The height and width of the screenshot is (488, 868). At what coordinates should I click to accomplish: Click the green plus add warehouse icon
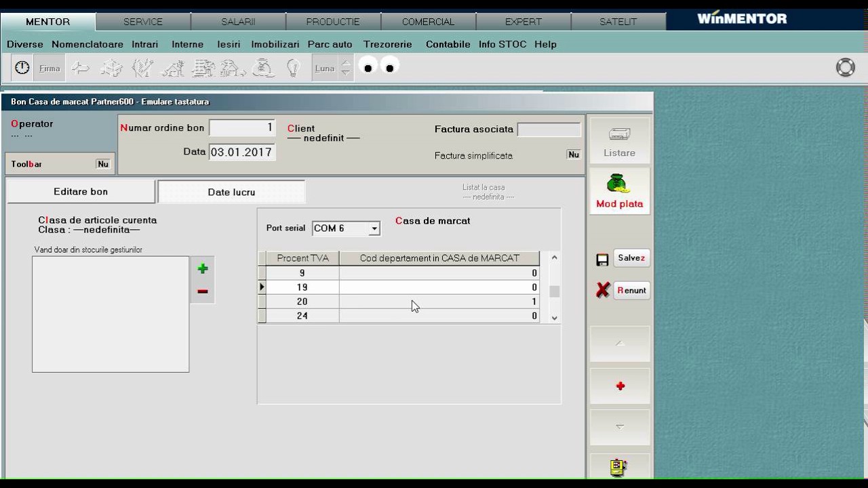202,269
